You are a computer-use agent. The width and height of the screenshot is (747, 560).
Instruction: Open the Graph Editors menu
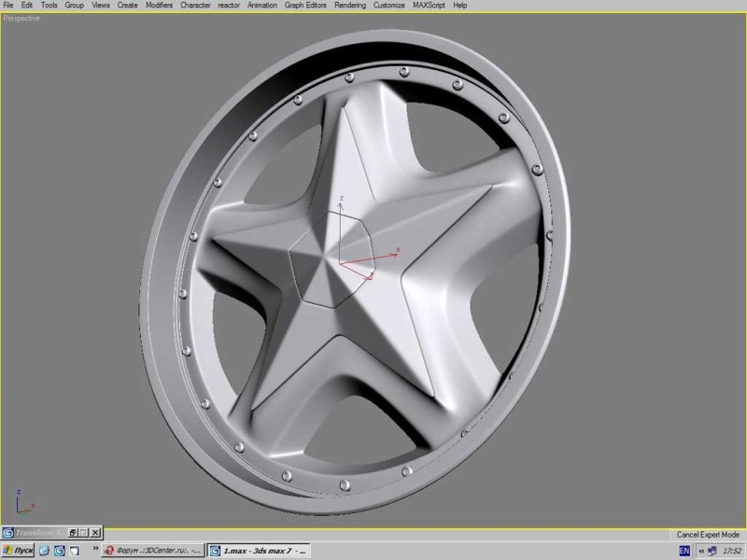tap(305, 6)
